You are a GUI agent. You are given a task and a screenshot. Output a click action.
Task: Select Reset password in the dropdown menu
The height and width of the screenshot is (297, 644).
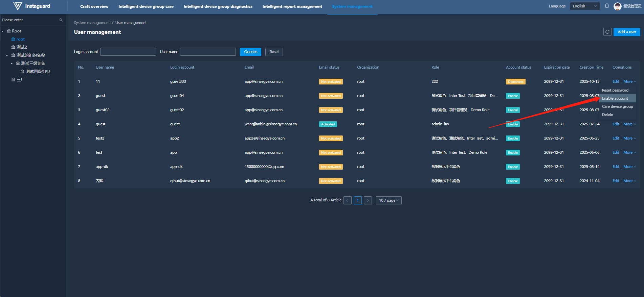click(615, 90)
